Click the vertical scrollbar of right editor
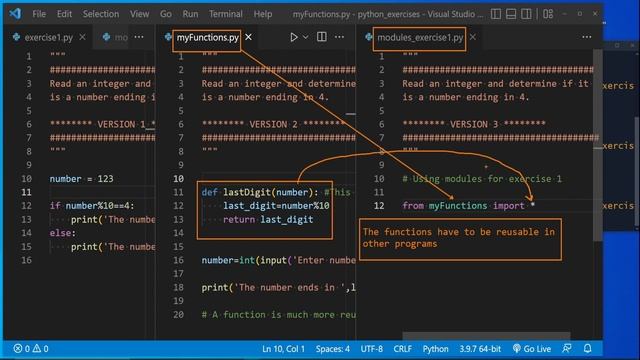 click(598, 145)
